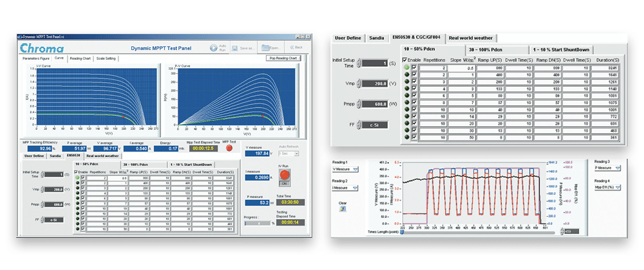Click the Chroma logo in the test panel

click(x=42, y=48)
